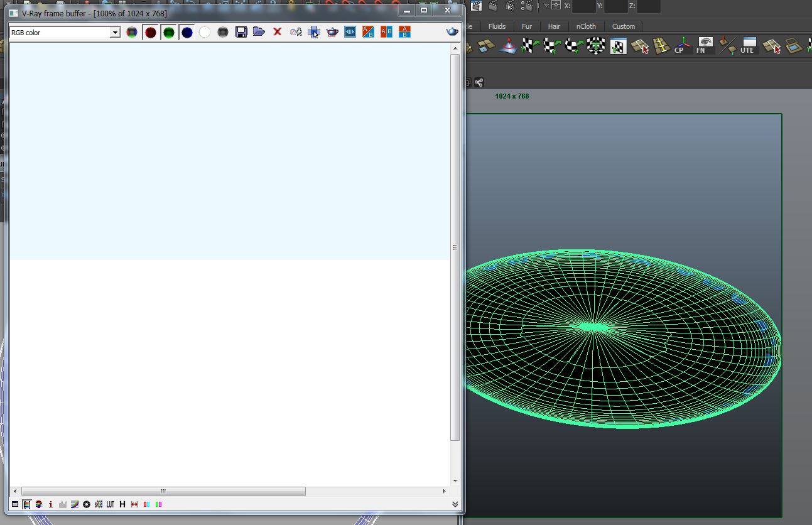Image resolution: width=812 pixels, height=525 pixels.
Task: Click the open folder load image icon
Action: [x=259, y=32]
